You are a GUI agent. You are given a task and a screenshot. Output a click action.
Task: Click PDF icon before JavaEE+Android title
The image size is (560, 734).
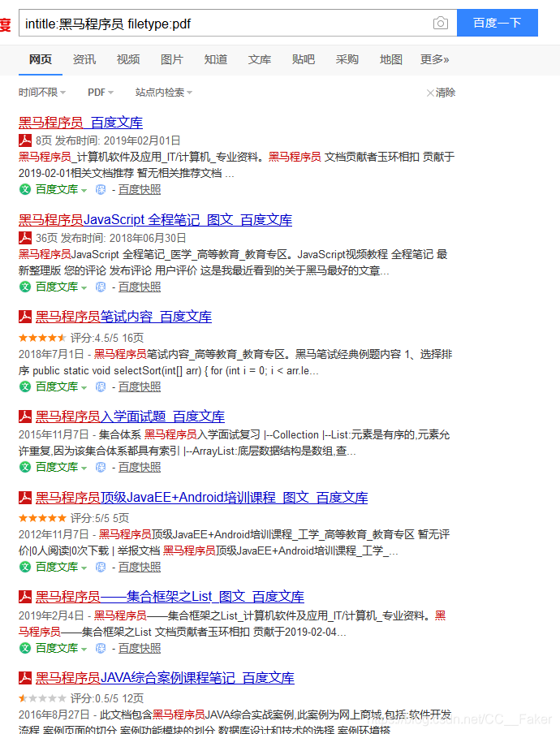(25, 497)
